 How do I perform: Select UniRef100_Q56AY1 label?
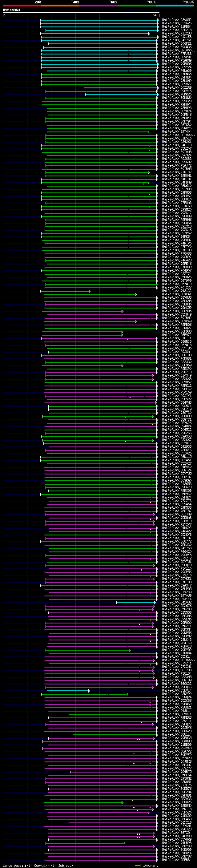pos(177,118)
